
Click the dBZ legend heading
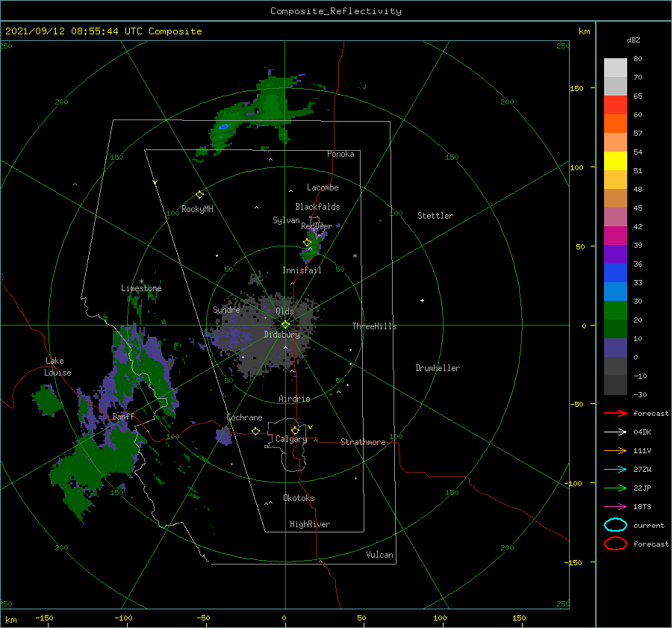click(633, 40)
